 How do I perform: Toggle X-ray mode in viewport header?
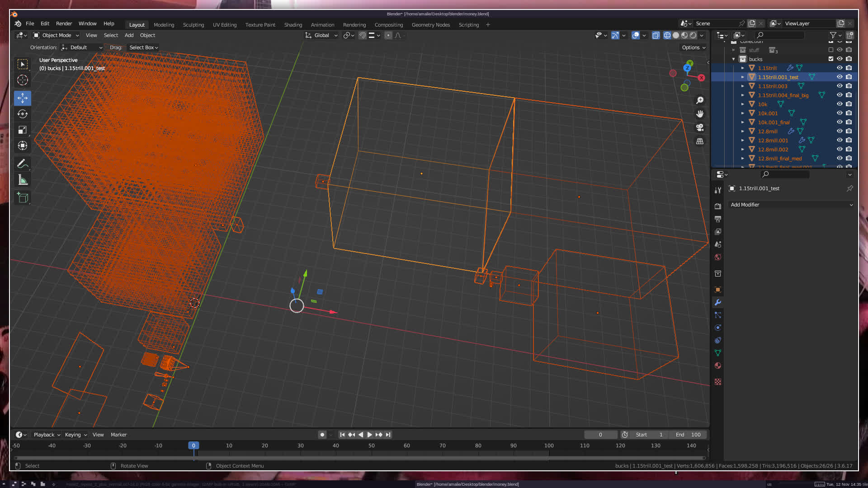click(x=656, y=35)
